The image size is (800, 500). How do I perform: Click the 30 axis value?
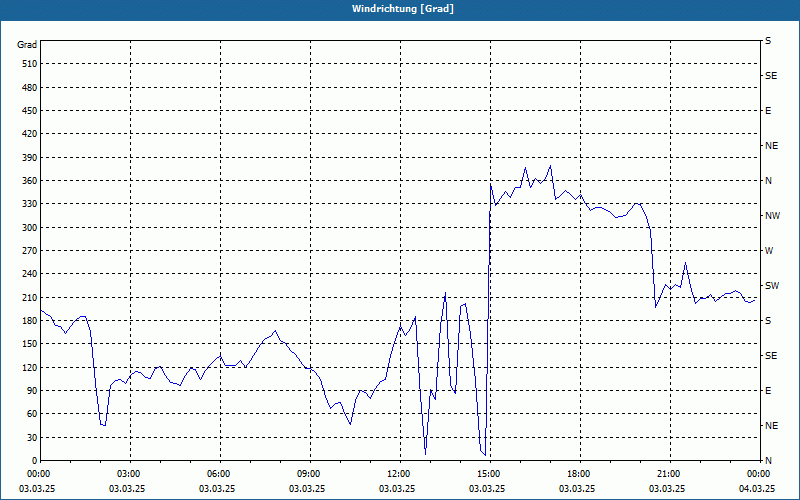(32, 437)
